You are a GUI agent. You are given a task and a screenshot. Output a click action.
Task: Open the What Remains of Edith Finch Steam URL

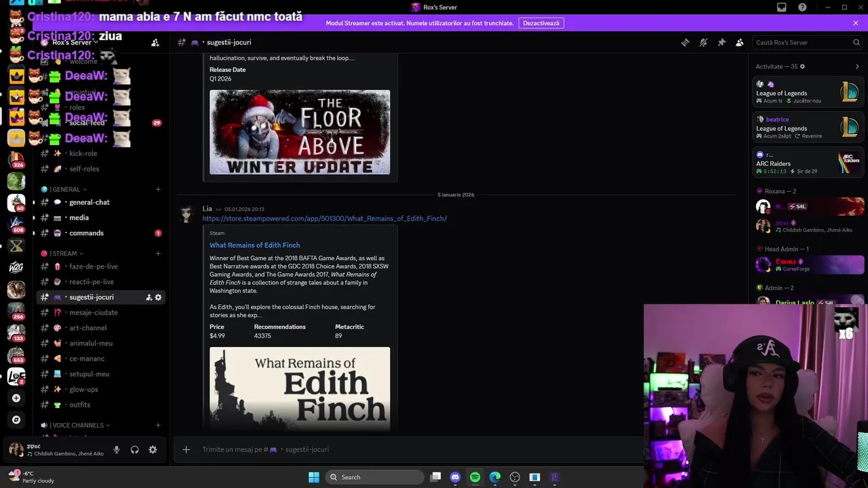point(324,218)
